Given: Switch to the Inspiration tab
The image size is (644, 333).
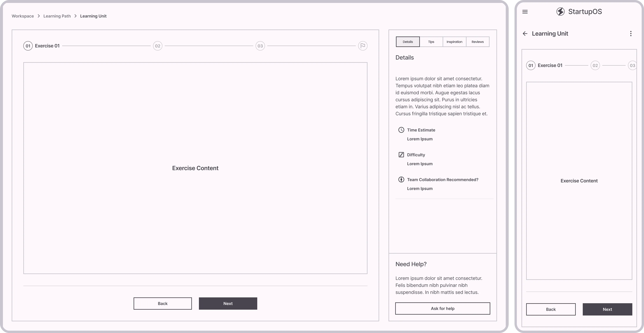Looking at the screenshot, I should point(454,42).
